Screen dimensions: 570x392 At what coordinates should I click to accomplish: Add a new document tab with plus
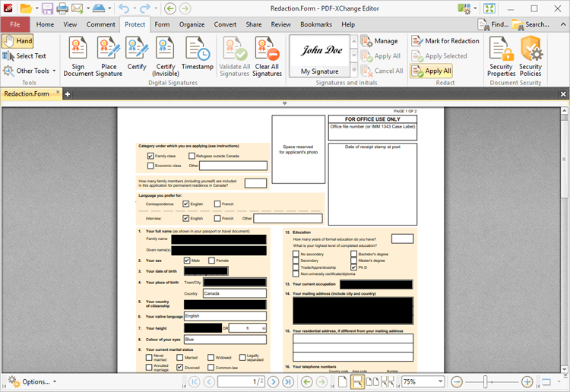coord(67,94)
